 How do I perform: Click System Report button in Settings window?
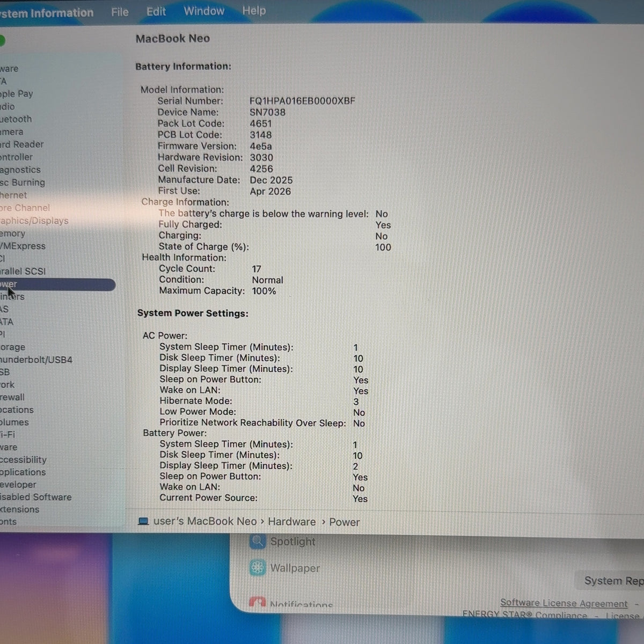(x=610, y=581)
